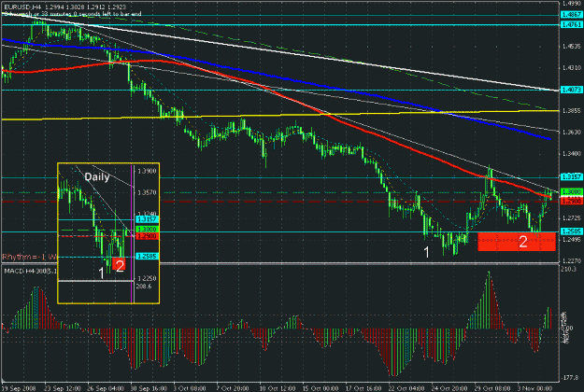Click 1.3570 value in the Daily inset
Viewport: 584px width, 392px height.
[x=147, y=192]
